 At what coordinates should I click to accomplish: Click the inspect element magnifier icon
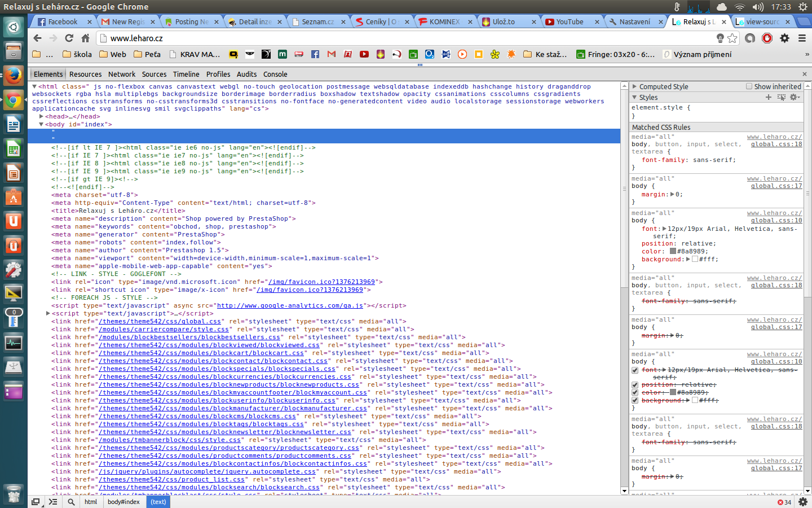click(71, 502)
